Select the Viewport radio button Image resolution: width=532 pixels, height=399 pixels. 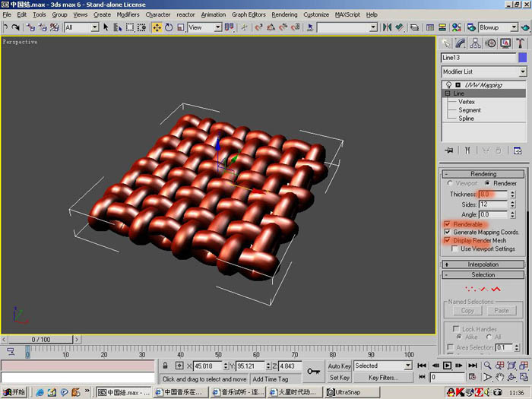tap(450, 183)
